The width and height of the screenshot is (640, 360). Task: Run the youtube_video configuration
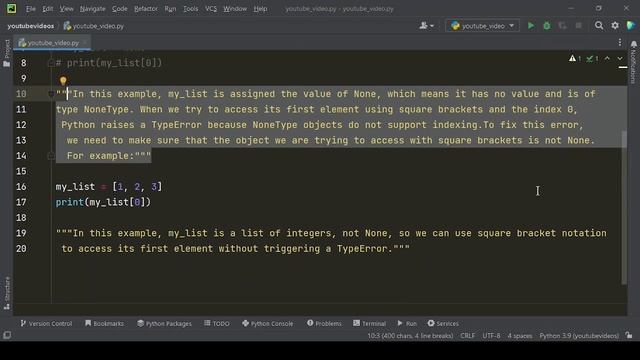(531, 26)
